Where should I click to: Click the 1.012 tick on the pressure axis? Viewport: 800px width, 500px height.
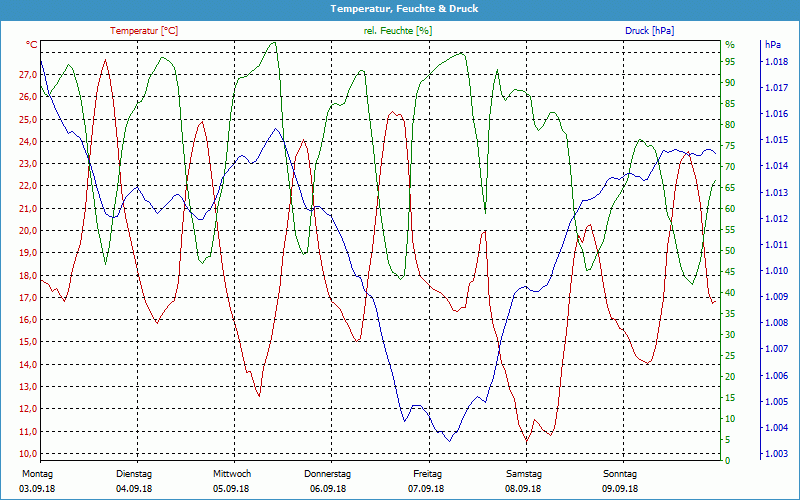[x=776, y=218]
